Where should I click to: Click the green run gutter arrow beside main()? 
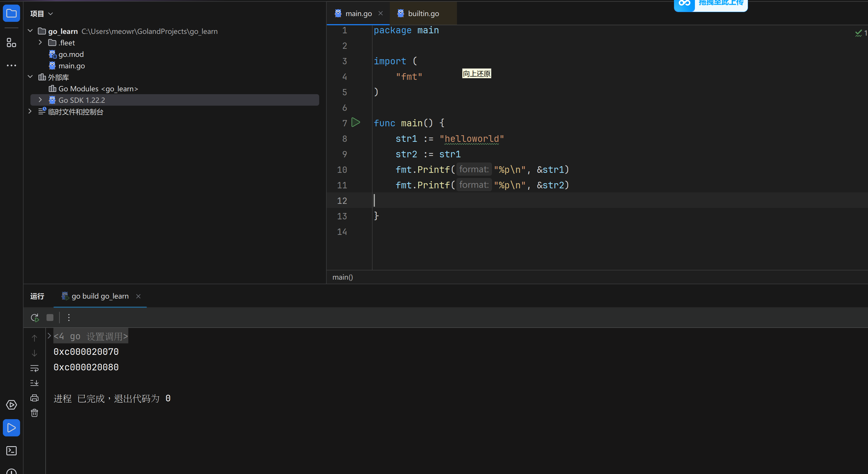click(355, 122)
